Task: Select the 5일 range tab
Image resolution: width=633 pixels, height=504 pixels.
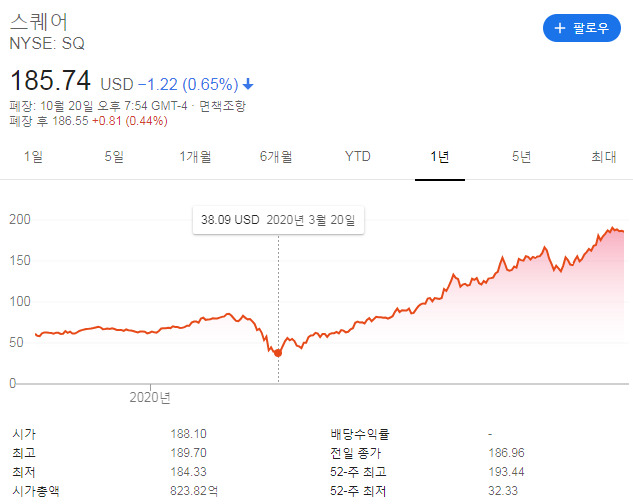Action: (x=114, y=156)
